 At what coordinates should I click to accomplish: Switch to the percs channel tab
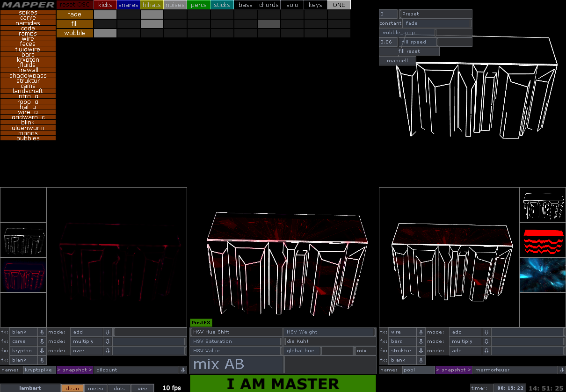[199, 5]
